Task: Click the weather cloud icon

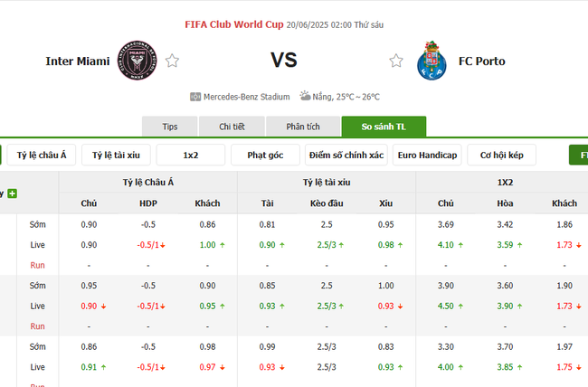Action: point(304,96)
